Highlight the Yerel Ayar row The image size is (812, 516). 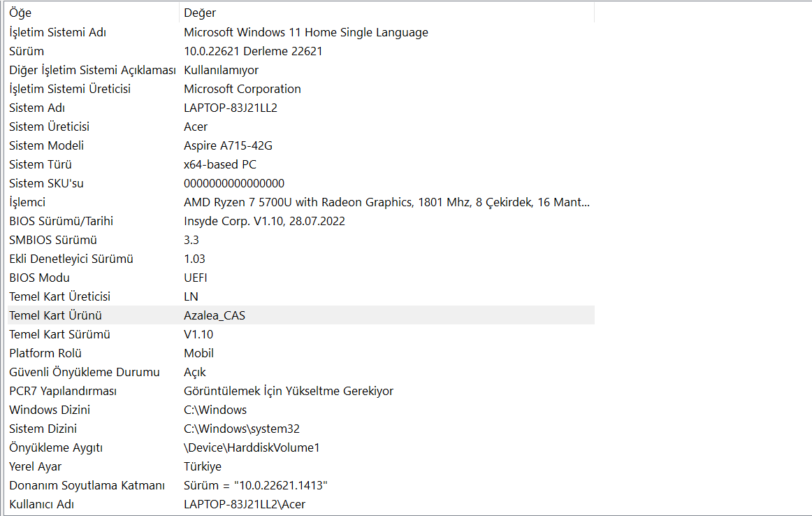(x=36, y=466)
